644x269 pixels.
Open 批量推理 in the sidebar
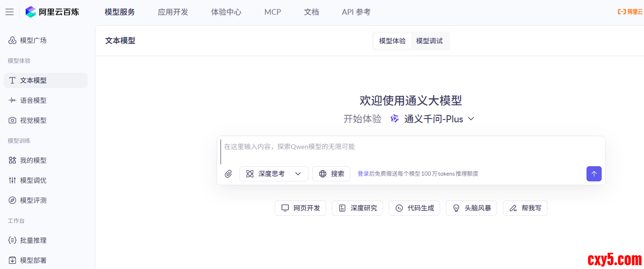(x=46, y=240)
